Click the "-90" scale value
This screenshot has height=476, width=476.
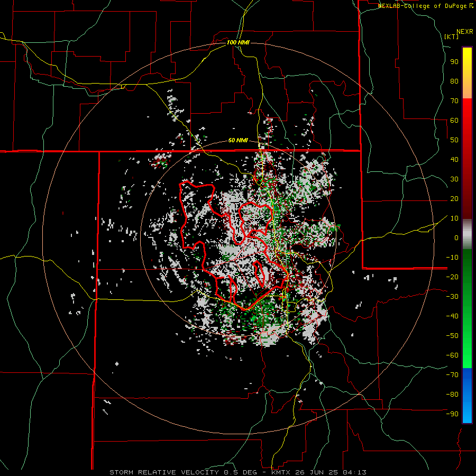[452, 414]
